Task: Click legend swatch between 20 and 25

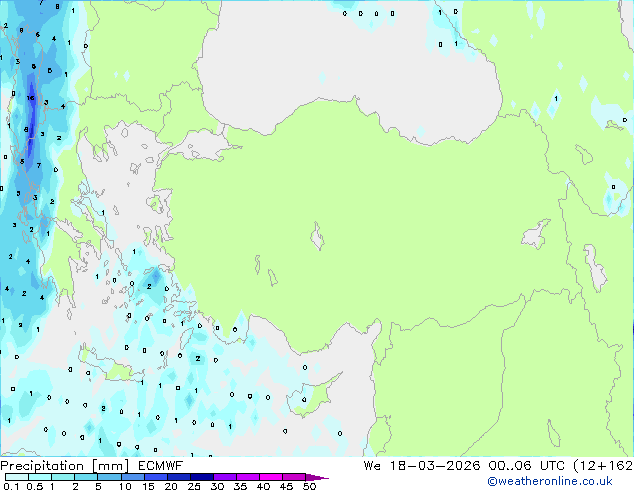Action: tap(179, 477)
